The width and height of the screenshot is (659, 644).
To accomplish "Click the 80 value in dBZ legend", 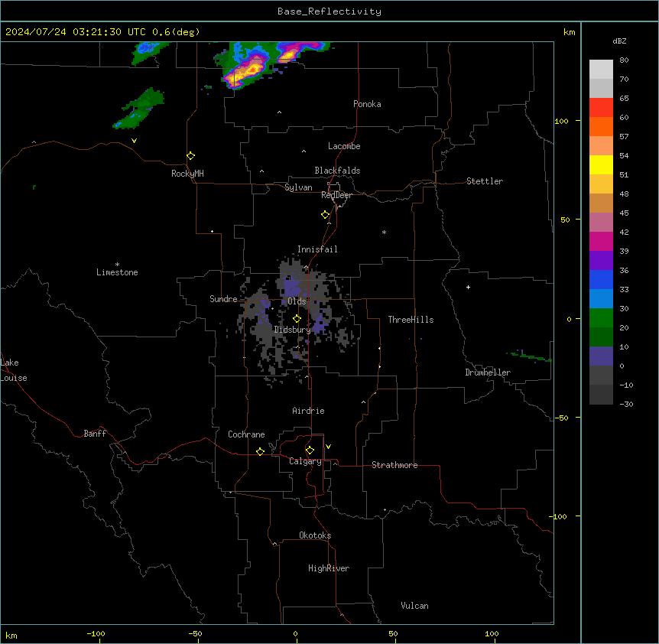I will 624,60.
